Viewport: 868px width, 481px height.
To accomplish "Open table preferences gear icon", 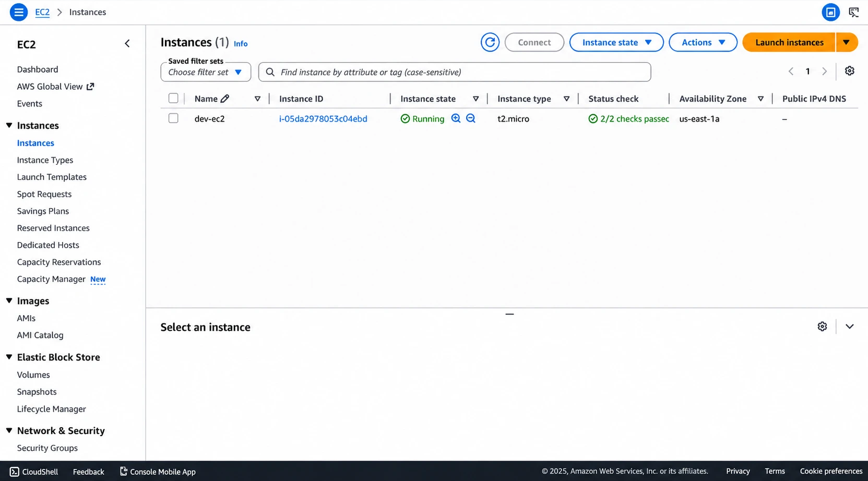I will (850, 71).
